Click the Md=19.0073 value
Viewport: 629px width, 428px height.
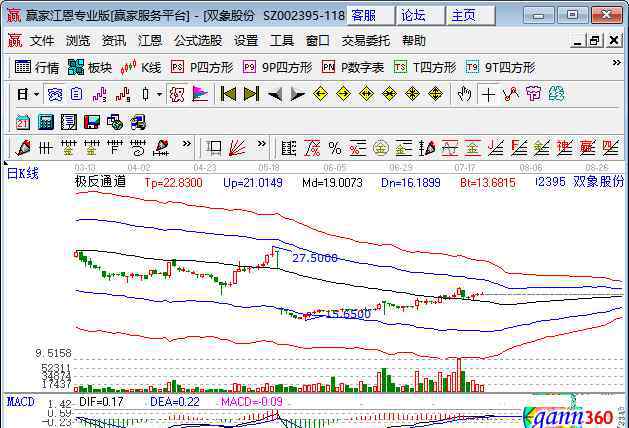pos(332,183)
